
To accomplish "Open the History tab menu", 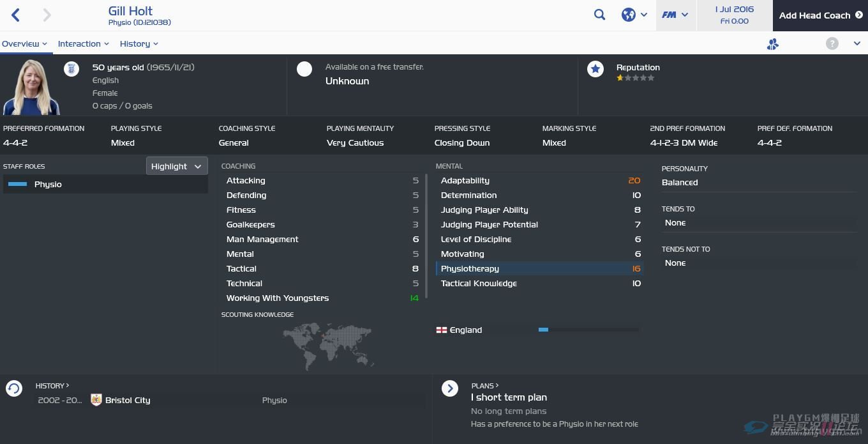I will click(x=139, y=43).
